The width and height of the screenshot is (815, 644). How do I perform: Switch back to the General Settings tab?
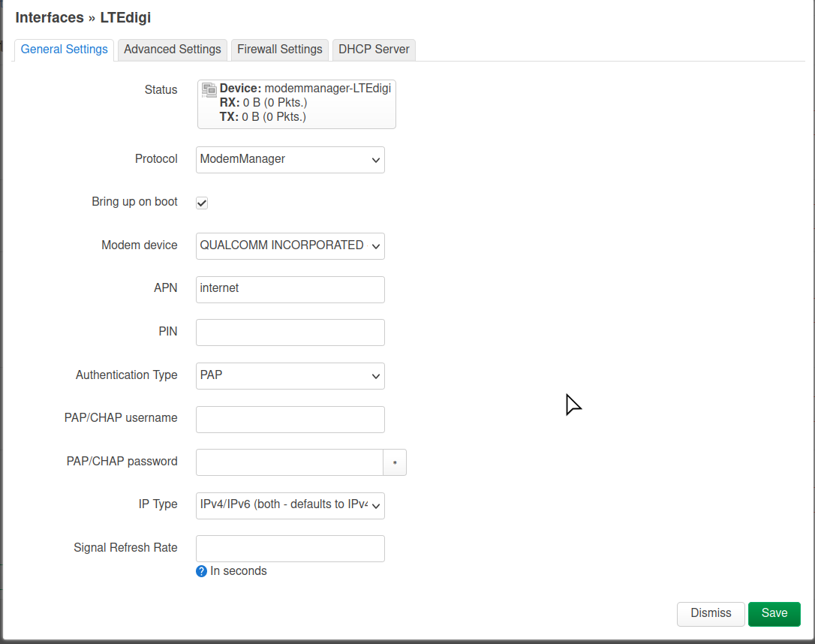(64, 50)
